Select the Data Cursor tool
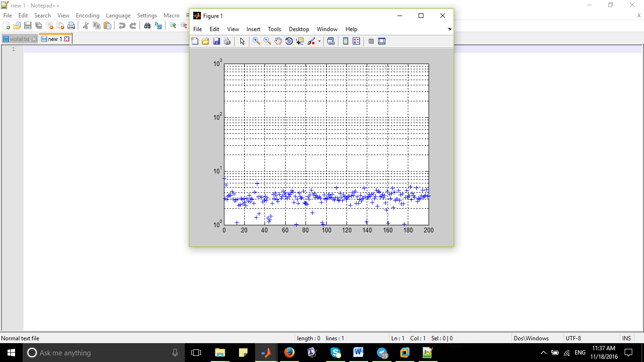The height and width of the screenshot is (362, 644). (x=300, y=41)
